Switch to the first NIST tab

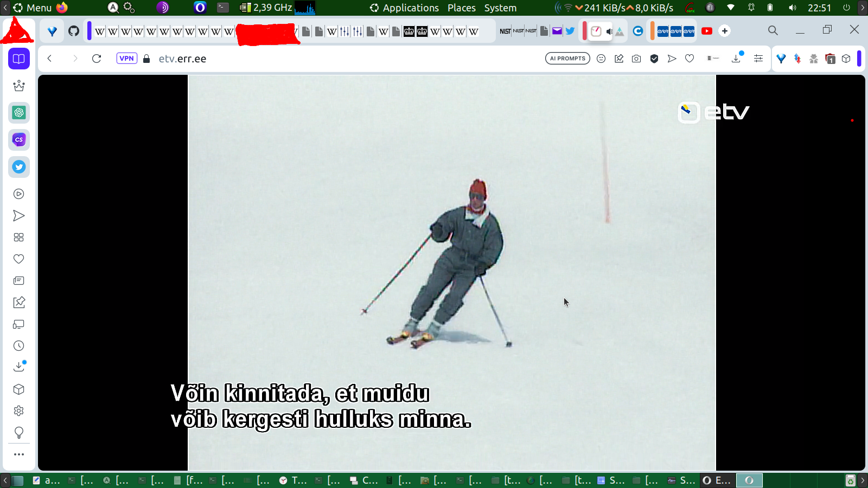coord(506,31)
